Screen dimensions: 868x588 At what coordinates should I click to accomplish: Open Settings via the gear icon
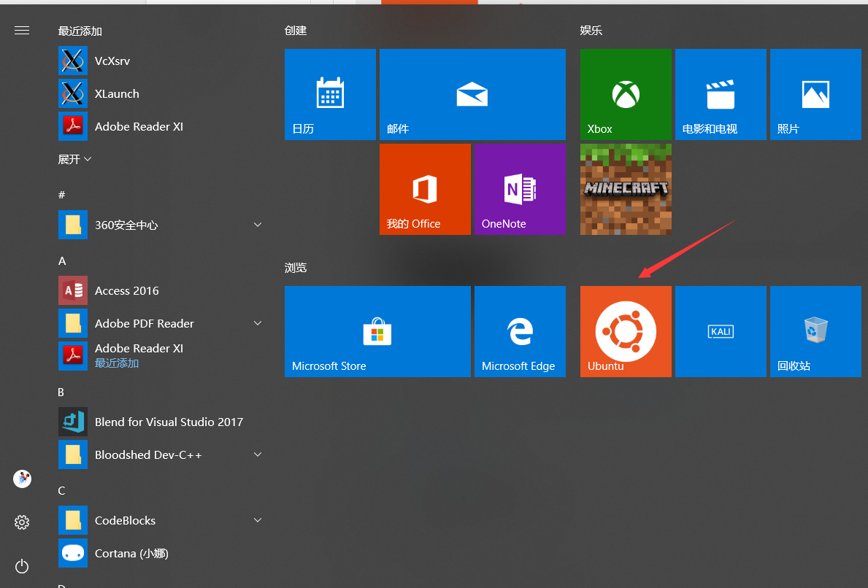(x=22, y=522)
